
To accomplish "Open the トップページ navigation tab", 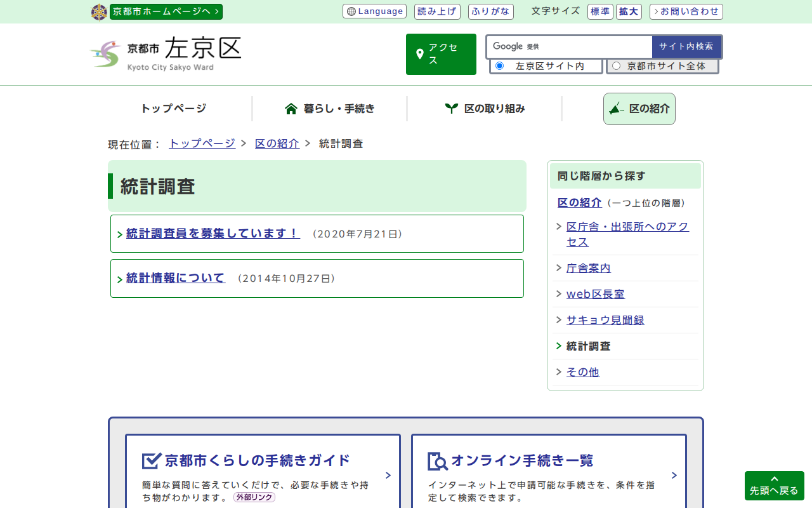I will 173,109.
